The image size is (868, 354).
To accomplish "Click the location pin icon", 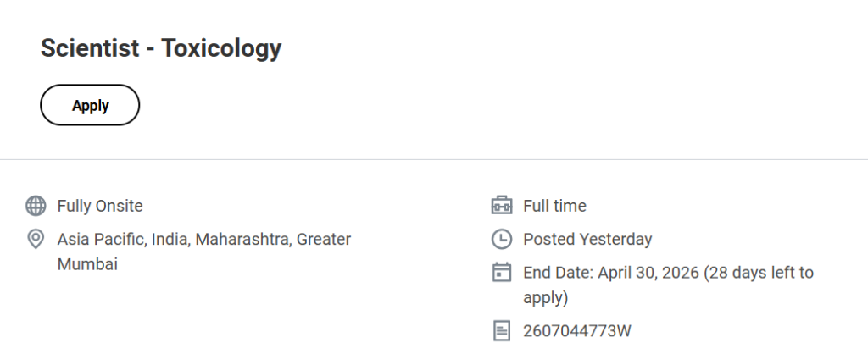I will pos(36,240).
